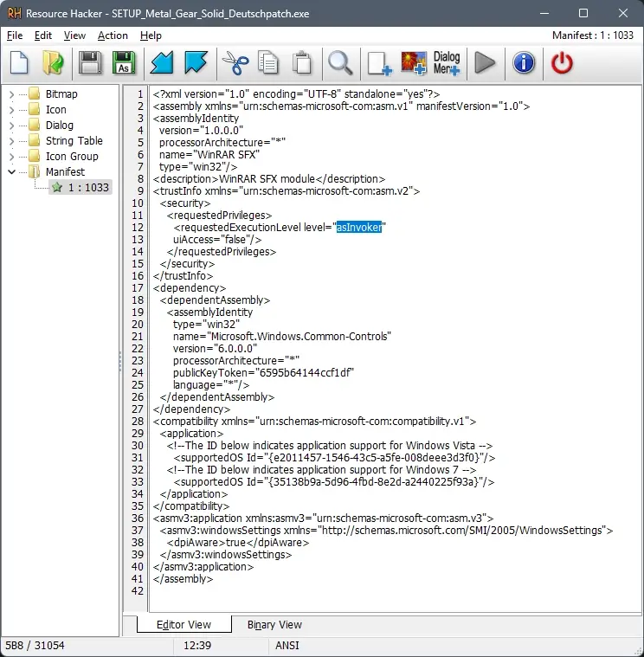Click the closing </assembly> tag line
The image size is (644, 657).
184,579
